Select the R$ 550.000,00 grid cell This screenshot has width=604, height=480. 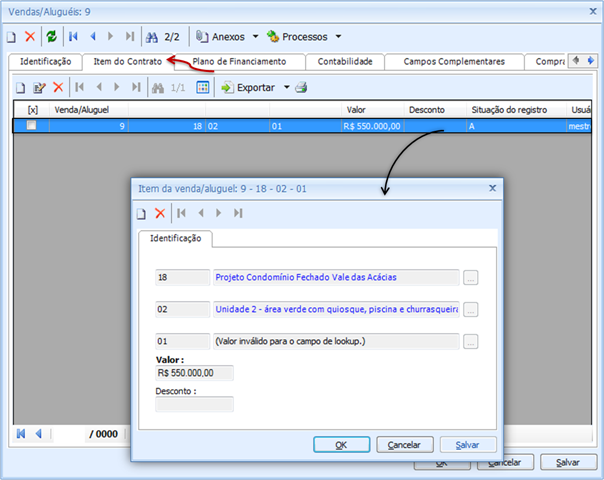tap(372, 126)
